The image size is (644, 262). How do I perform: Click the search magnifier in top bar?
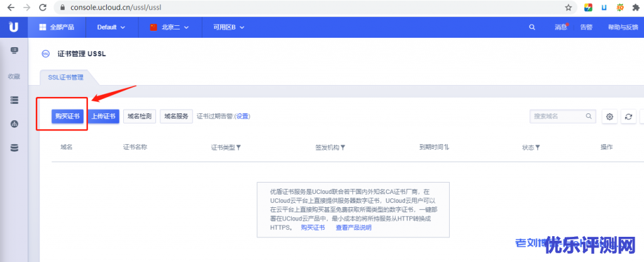click(x=533, y=27)
